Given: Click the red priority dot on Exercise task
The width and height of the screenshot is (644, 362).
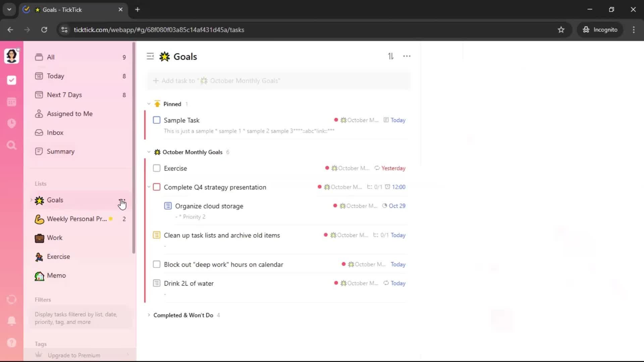Looking at the screenshot, I should tap(327, 168).
